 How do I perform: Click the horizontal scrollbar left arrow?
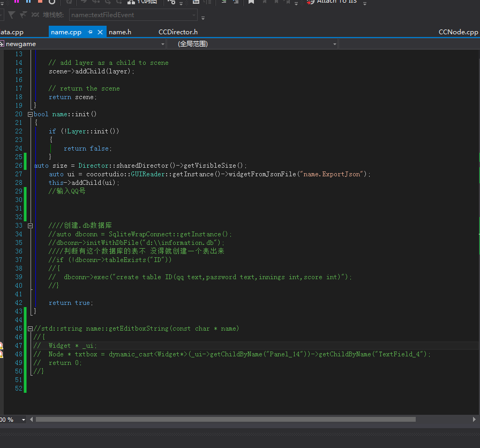[x=32, y=420]
